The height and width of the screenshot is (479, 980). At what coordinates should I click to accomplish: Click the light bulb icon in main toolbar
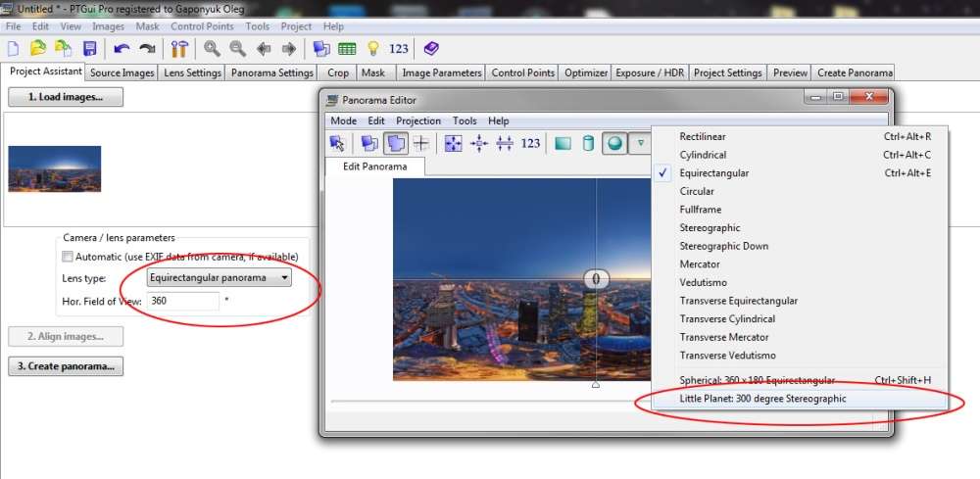point(373,48)
